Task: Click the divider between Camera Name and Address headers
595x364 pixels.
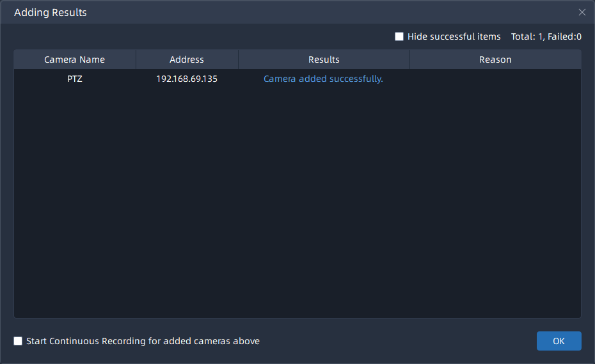Action: (136, 59)
